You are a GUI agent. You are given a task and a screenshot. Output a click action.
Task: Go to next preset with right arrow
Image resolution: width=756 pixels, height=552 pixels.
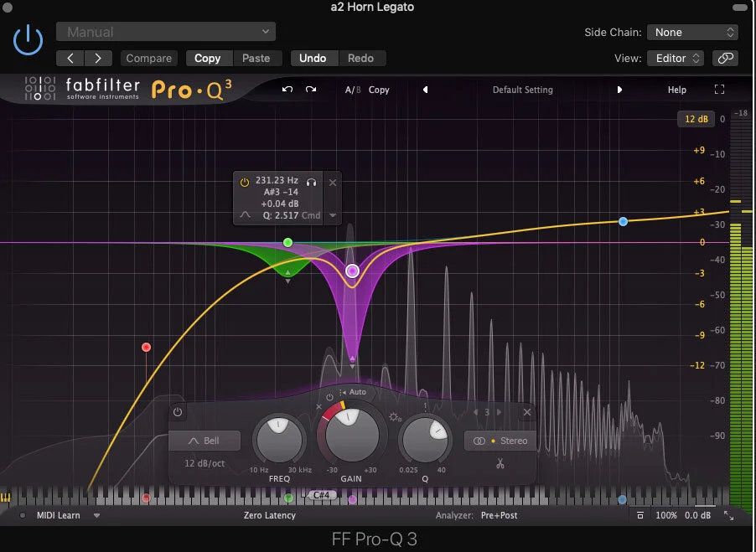coord(98,59)
